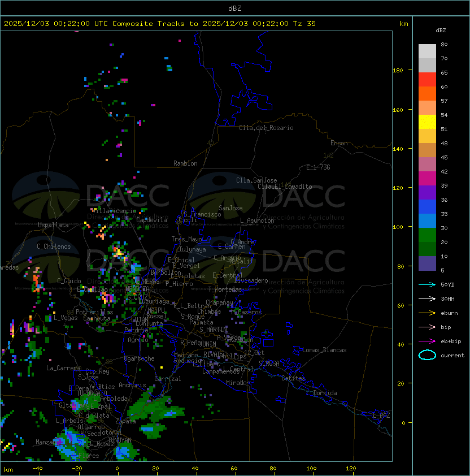Click the L_Asuncion place label
Viewport: 470px width, 476px height.
pos(257,220)
